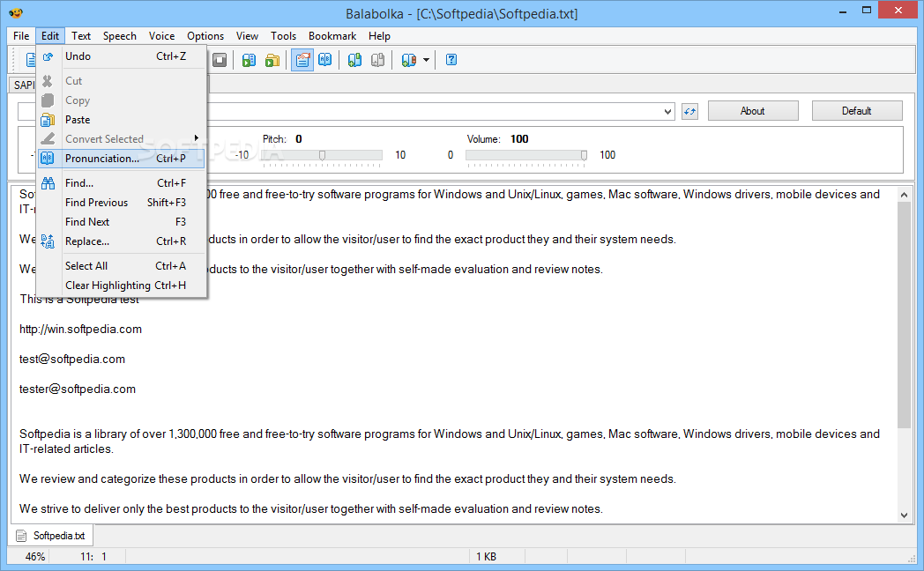This screenshot has width=924, height=571.
Task: Toggle the highlighted voice settings panel toolbar icon
Action: [302, 60]
